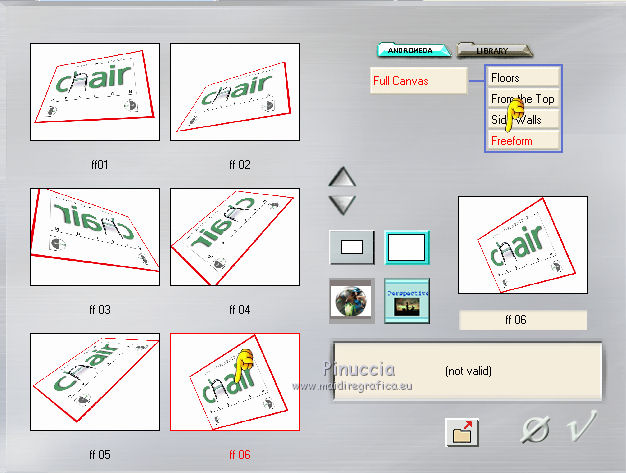626x473 pixels.
Task: Click the ff01 label text
Action: tap(99, 165)
